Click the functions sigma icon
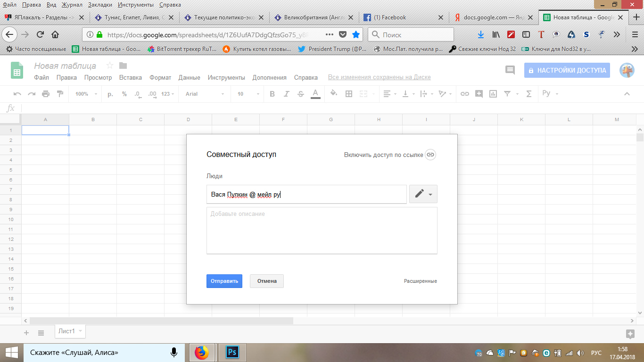The height and width of the screenshot is (362, 644). point(529,94)
